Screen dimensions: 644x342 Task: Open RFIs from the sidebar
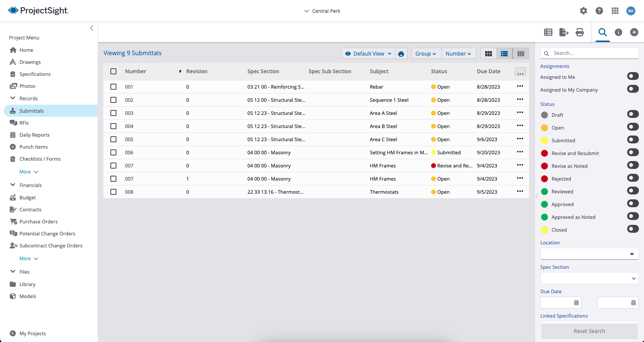24,123
